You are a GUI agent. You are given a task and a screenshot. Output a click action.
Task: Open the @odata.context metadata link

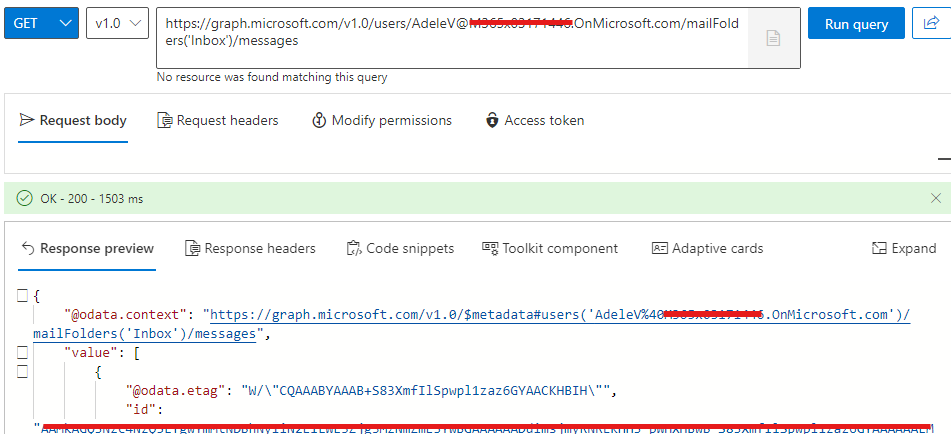coord(472,324)
